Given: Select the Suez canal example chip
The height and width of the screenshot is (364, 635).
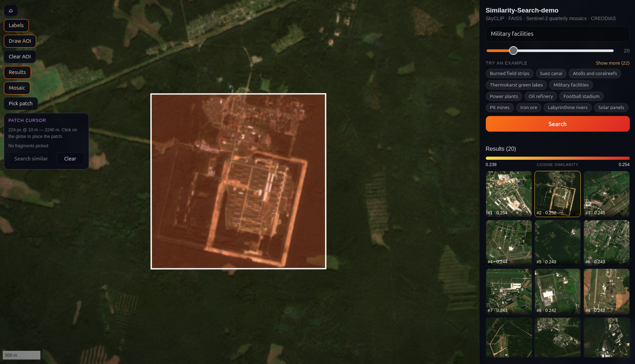Looking at the screenshot, I should click(551, 73).
